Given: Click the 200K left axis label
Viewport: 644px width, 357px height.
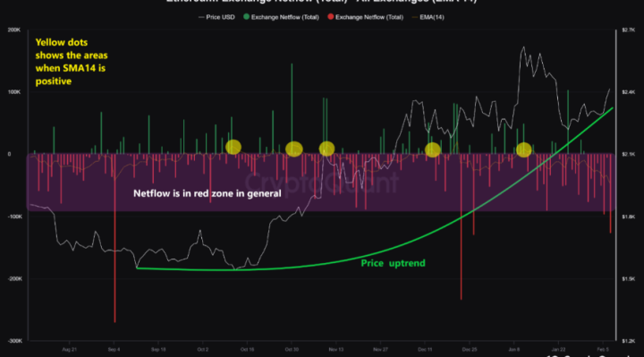Looking at the screenshot, I should [x=14, y=30].
